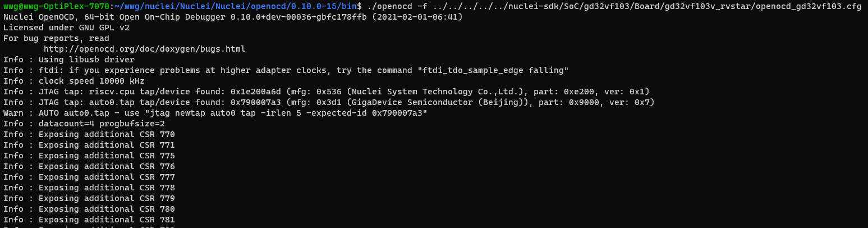Click the Exposing additional CSR 781 line
This screenshot has height=228, width=868.
click(x=89, y=220)
